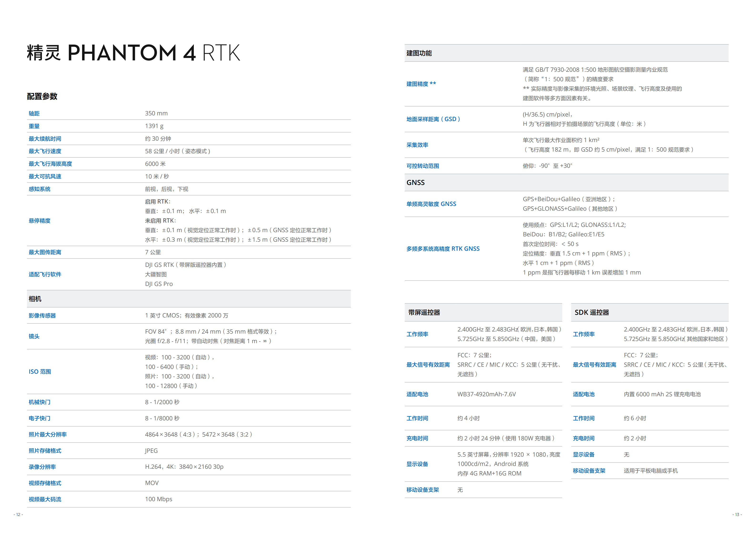Click the 轴距 label
Screen dimensions: 756x535
(34, 113)
